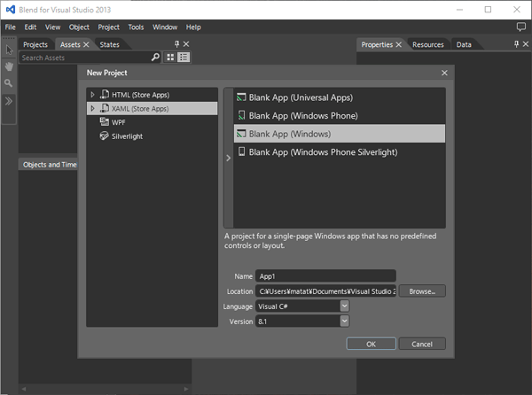Switch to the States tab
Viewport: 532px width, 395px height.
click(109, 44)
